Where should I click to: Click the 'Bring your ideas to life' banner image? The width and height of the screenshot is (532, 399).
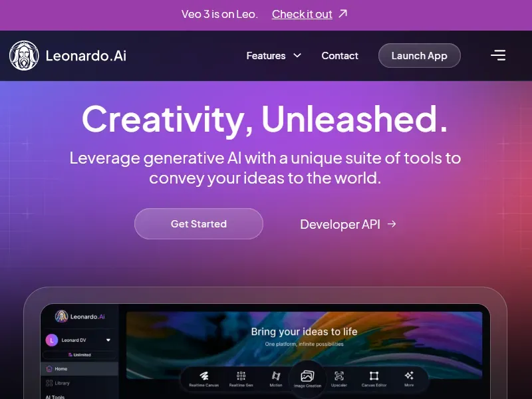click(x=304, y=336)
